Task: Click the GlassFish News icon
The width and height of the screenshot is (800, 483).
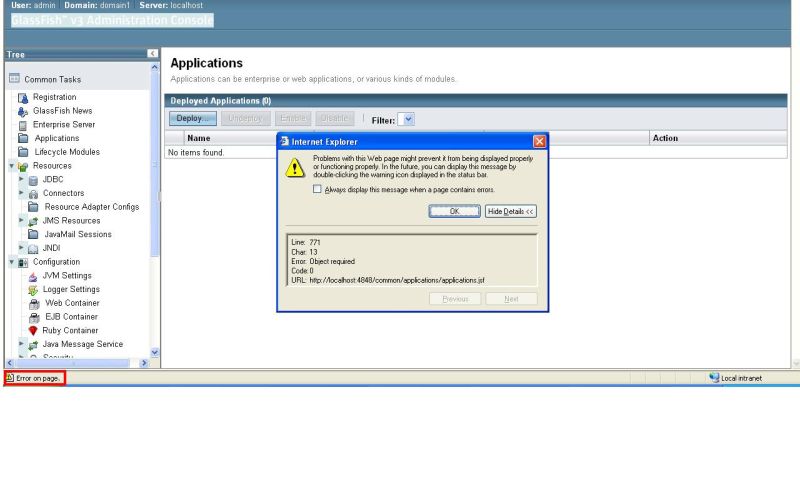Action: (23, 111)
